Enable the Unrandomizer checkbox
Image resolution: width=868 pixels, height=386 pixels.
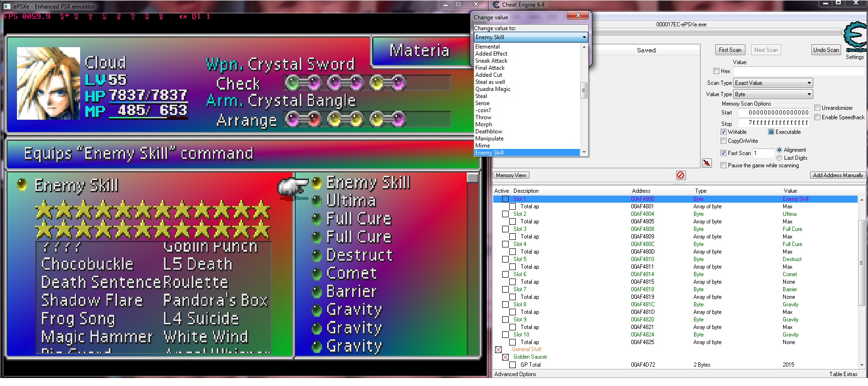pyautogui.click(x=818, y=108)
